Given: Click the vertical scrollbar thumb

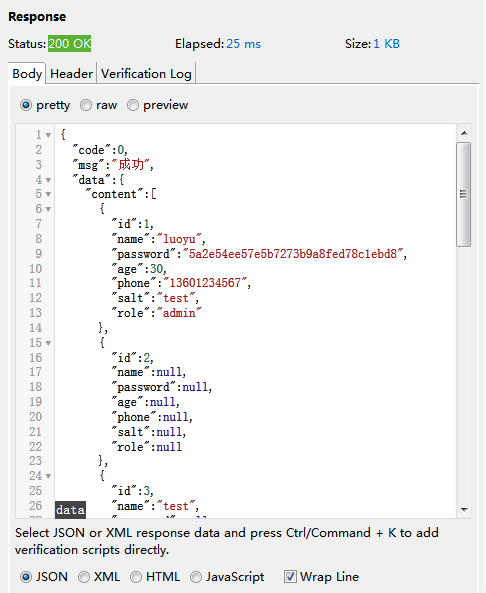Looking at the screenshot, I should point(464,194).
